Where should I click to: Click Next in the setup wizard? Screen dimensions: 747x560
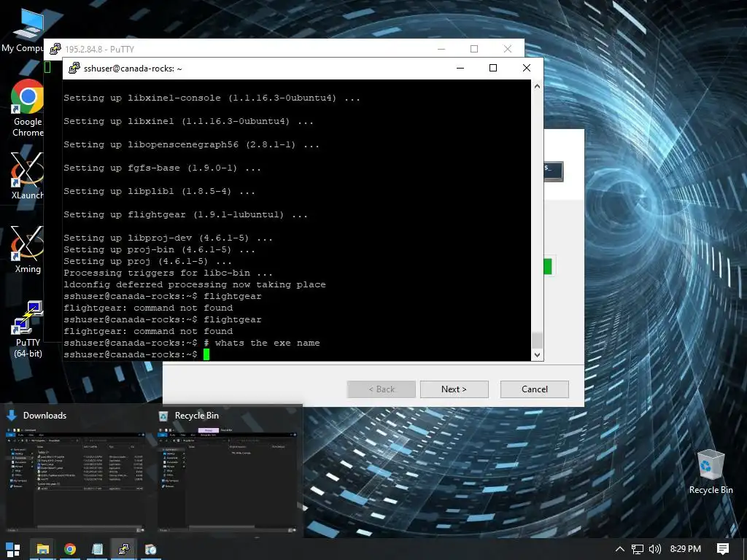pyautogui.click(x=454, y=389)
